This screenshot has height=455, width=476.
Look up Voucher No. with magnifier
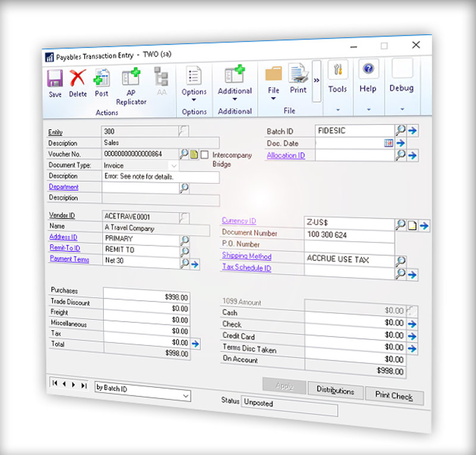point(184,154)
